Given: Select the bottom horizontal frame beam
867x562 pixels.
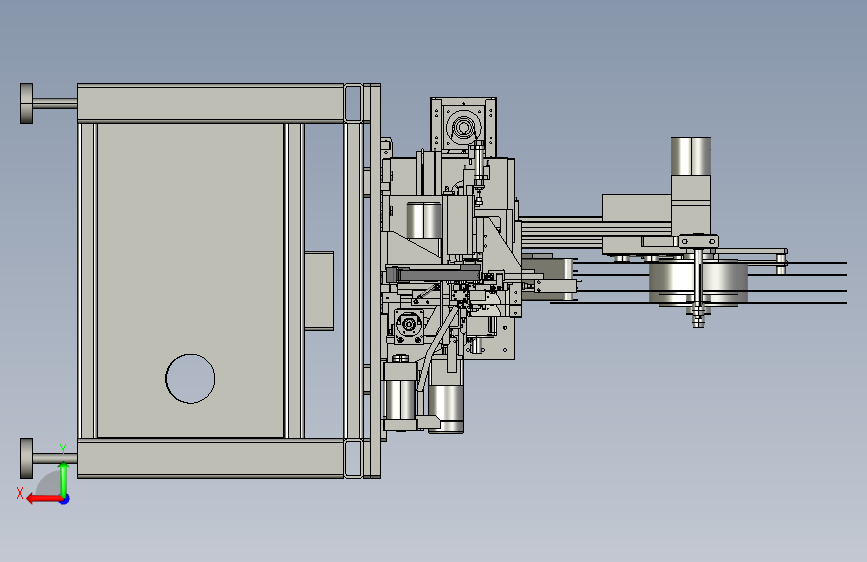Looking at the screenshot, I should click(211, 459).
